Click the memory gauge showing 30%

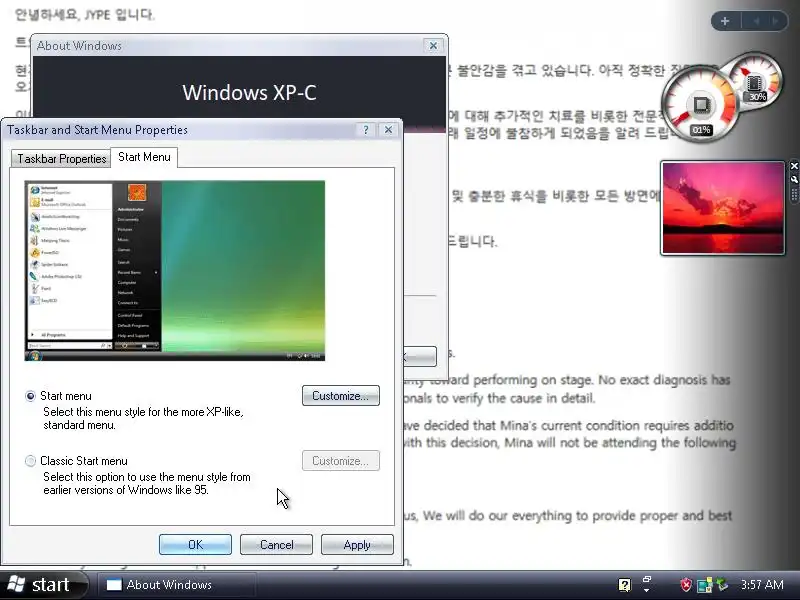[758, 79]
